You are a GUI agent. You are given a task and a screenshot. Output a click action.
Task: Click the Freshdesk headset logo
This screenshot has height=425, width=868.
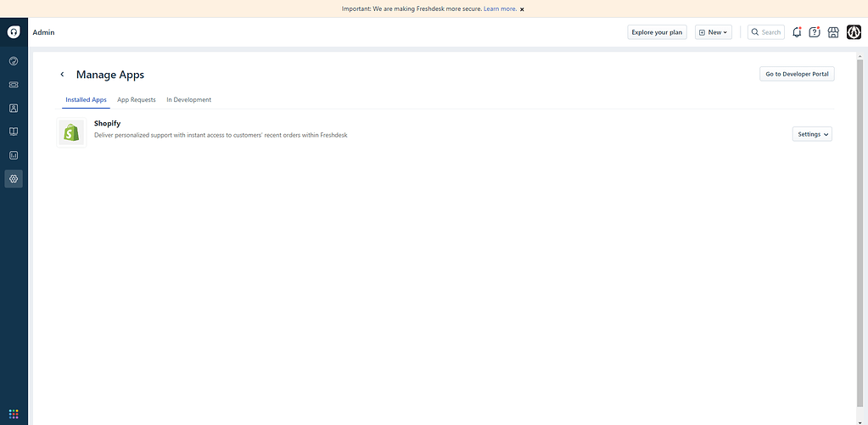tap(14, 32)
